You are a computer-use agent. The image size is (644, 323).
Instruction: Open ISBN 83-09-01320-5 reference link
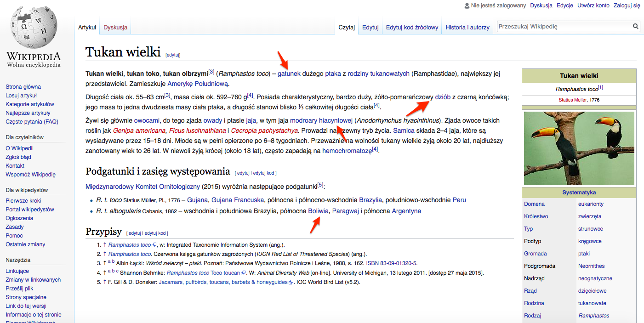point(391,263)
